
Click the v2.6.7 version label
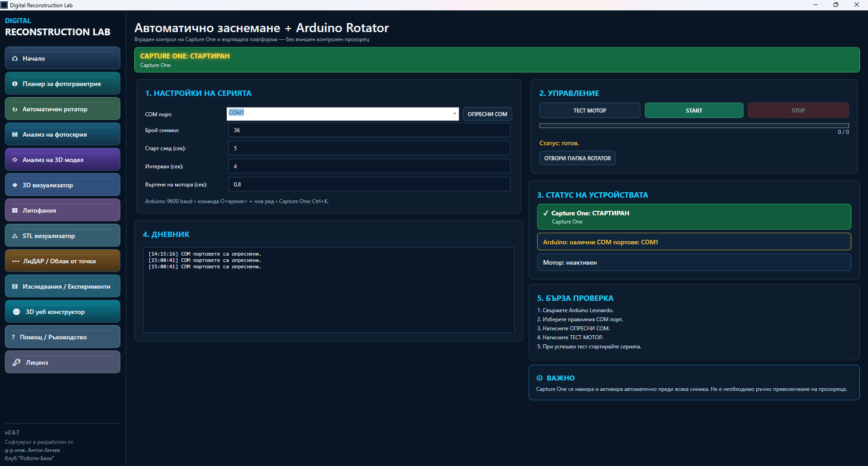(x=12, y=433)
